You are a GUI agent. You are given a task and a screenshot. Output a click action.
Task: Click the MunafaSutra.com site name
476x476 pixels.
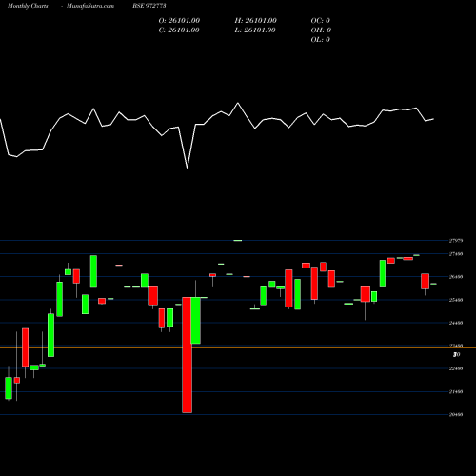coord(90,6)
